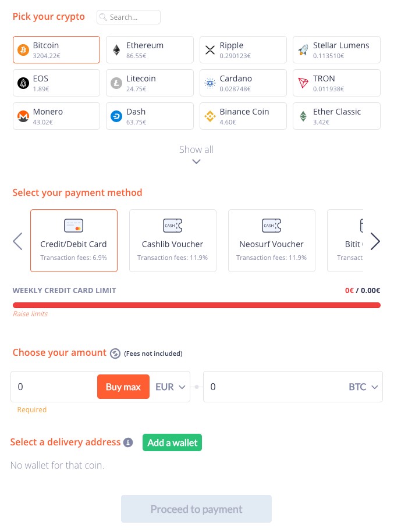Open the EUR currency dropdown
Screen dimensions: 394x532
[170, 387]
